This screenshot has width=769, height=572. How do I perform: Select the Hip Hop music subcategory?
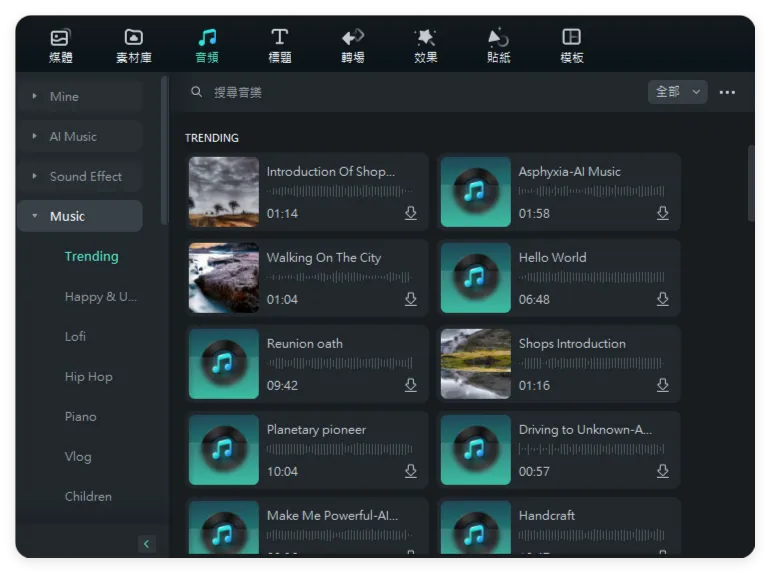pyautogui.click(x=89, y=377)
